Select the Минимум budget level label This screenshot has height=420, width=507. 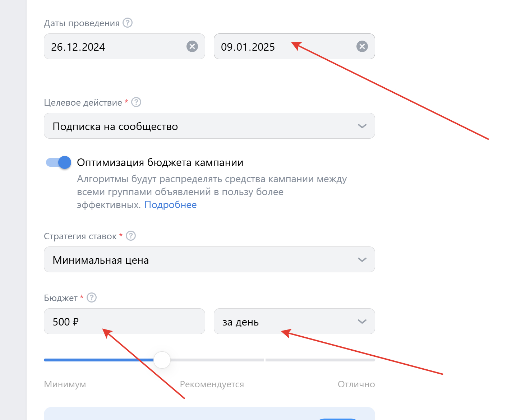pyautogui.click(x=65, y=384)
